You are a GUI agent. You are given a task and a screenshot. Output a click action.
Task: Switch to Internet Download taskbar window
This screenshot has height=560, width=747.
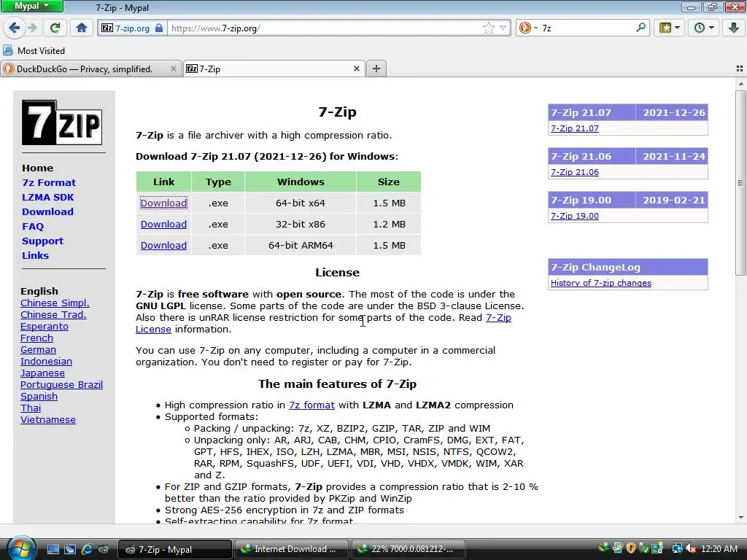(290, 549)
